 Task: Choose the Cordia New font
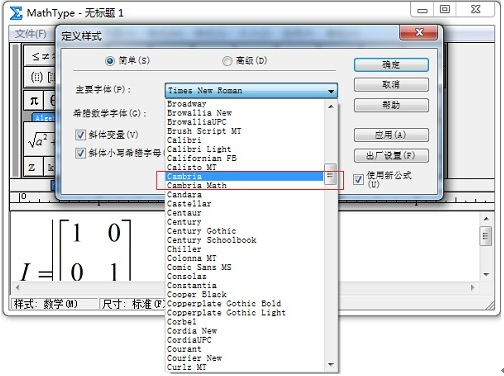244,331
